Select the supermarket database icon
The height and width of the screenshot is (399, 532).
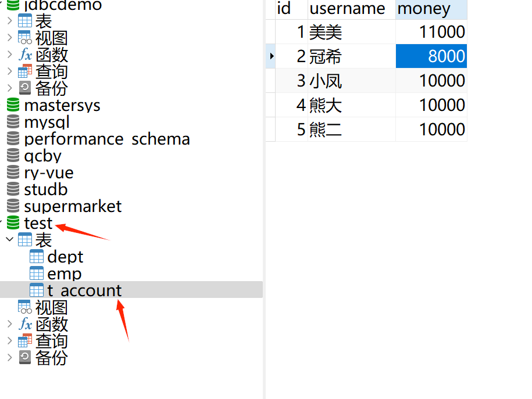13,206
